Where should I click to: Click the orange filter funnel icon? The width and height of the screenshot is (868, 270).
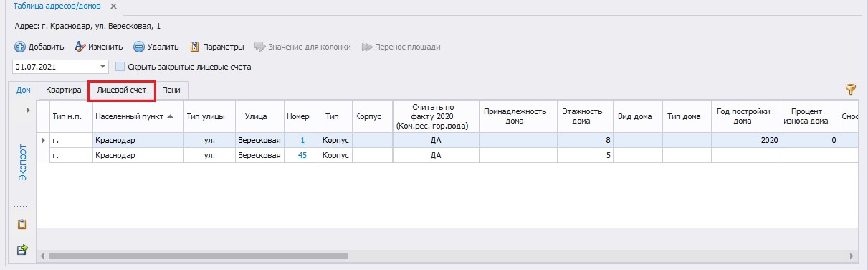click(x=851, y=90)
